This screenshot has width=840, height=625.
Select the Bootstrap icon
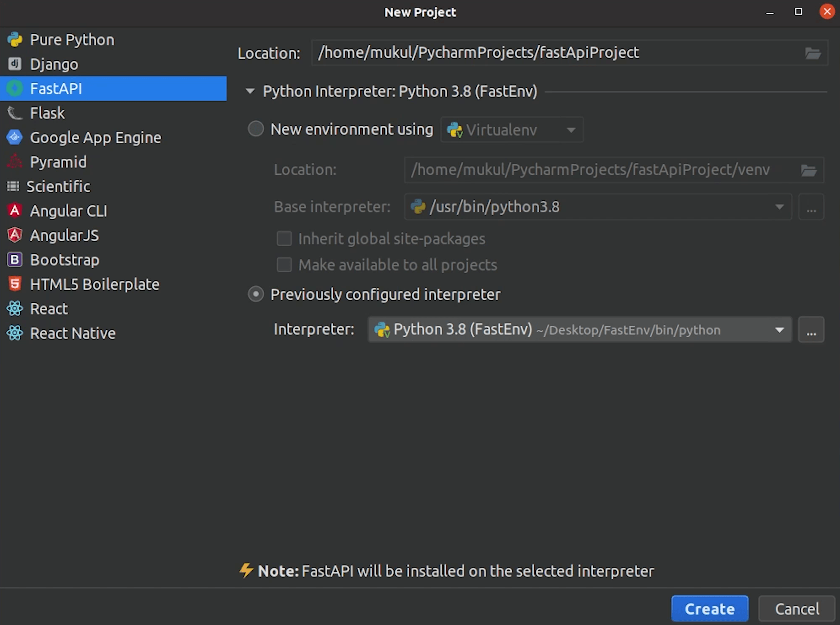(x=15, y=260)
